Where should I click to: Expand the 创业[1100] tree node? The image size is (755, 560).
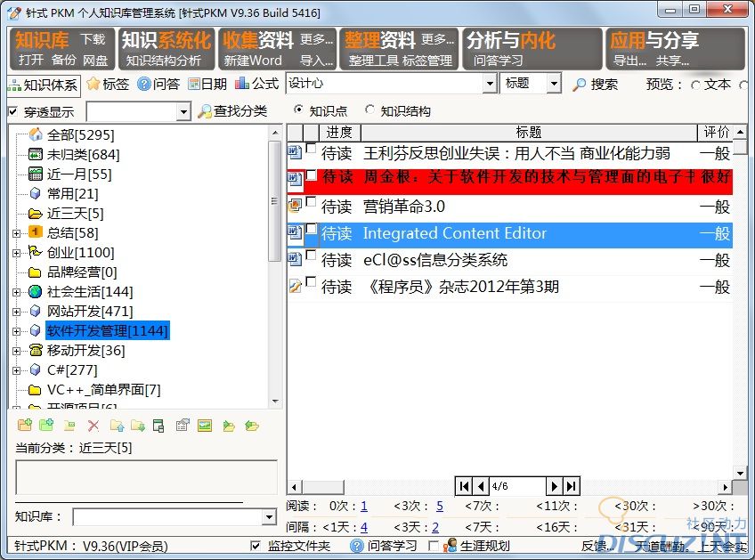point(16,253)
